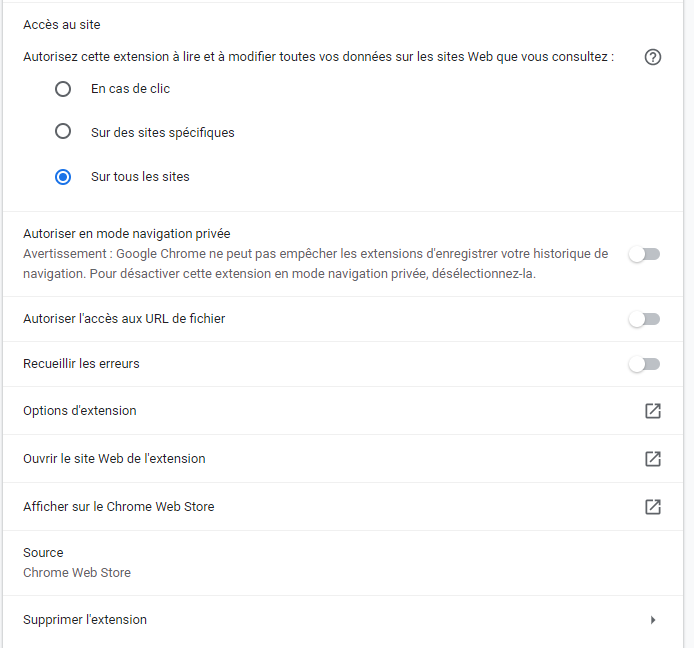Click the open-in-new icon beside Ouvrir le site Web
This screenshot has height=648, width=694.
point(653,459)
